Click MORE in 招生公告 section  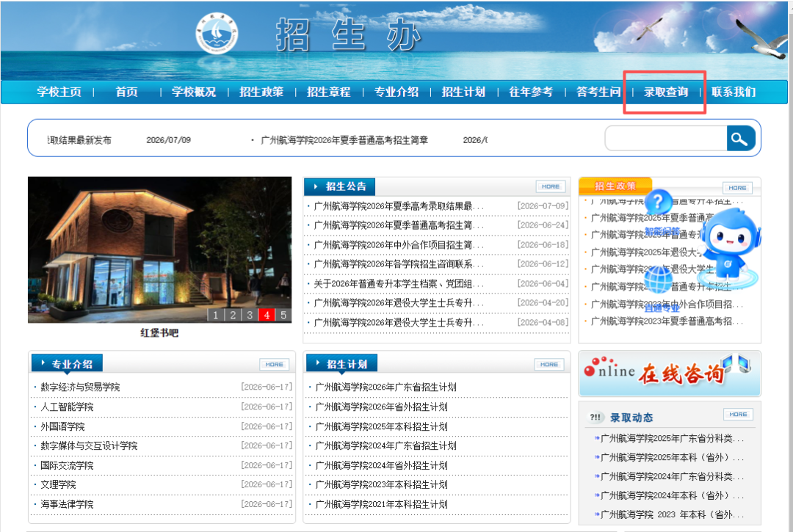[x=550, y=186]
